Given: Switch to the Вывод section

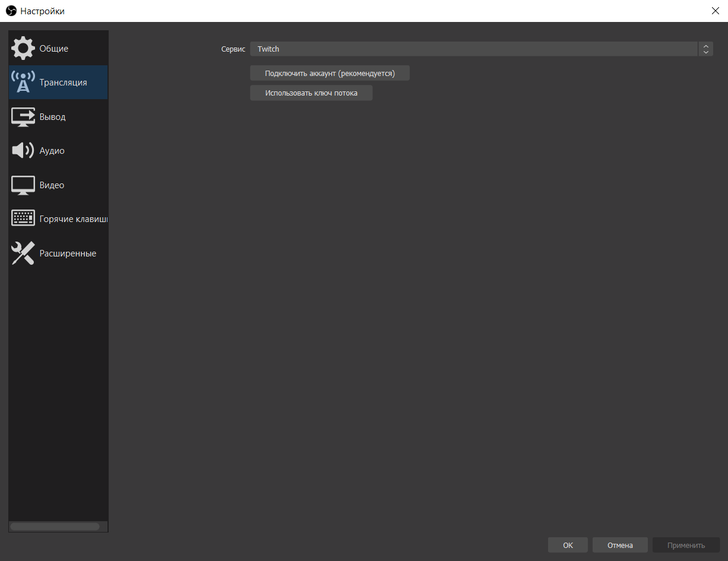Looking at the screenshot, I should click(58, 116).
